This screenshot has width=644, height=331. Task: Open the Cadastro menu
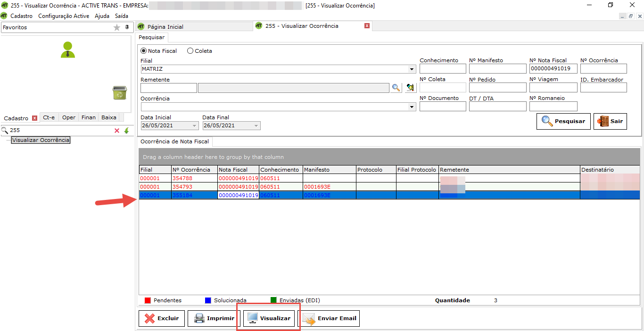pos(22,16)
